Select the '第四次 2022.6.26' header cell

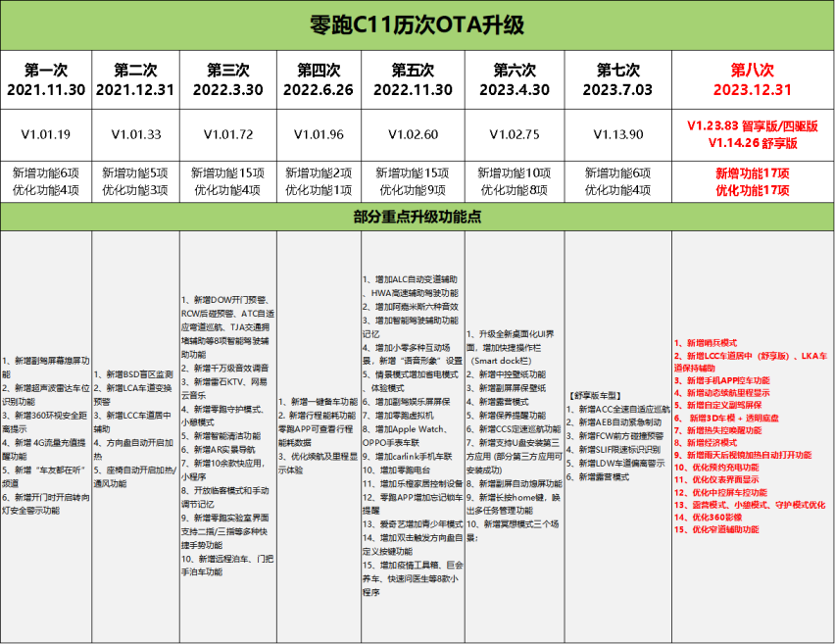(319, 80)
